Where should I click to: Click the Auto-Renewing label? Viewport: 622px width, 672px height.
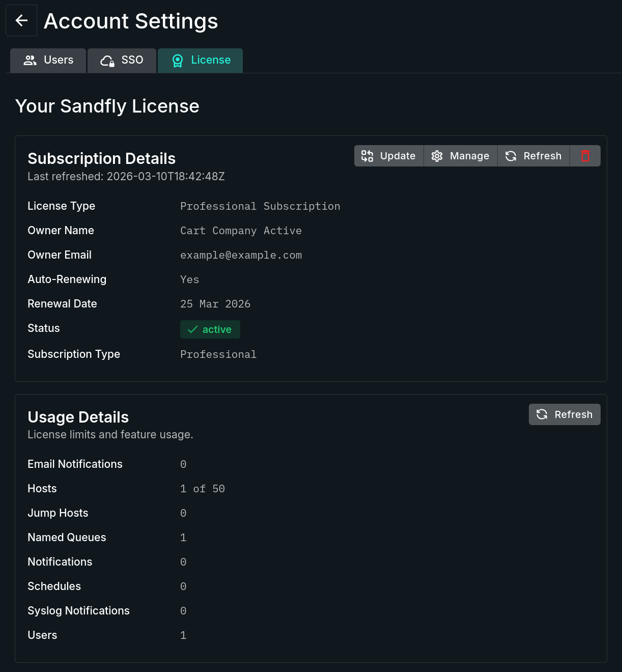pyautogui.click(x=67, y=279)
